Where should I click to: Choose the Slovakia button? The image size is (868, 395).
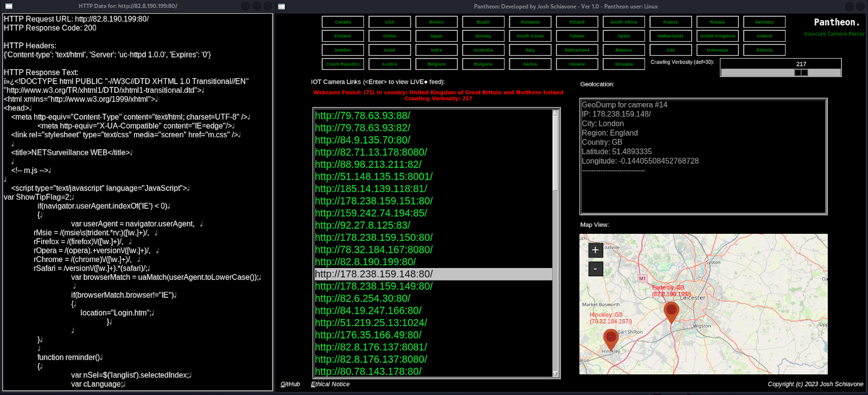(624, 64)
